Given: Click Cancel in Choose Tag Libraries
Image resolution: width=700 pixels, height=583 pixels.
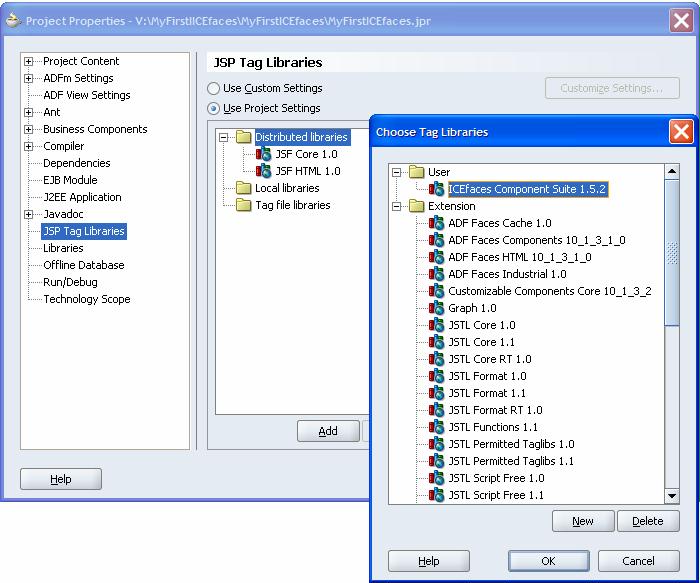Looking at the screenshot, I should [x=638, y=561].
